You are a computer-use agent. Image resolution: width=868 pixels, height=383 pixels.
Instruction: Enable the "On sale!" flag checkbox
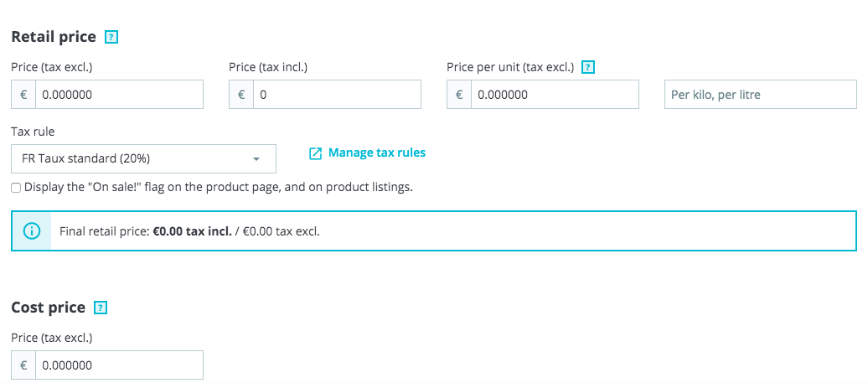pos(16,188)
